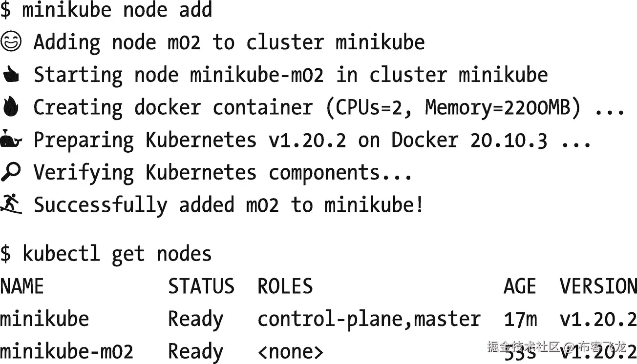Select the minikube-m02 node name in table

point(66,351)
